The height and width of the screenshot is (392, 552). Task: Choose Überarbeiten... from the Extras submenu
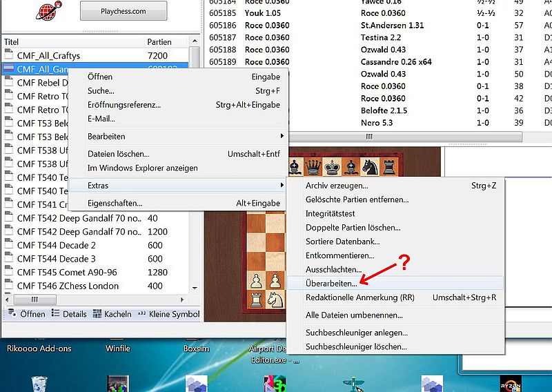(331, 283)
